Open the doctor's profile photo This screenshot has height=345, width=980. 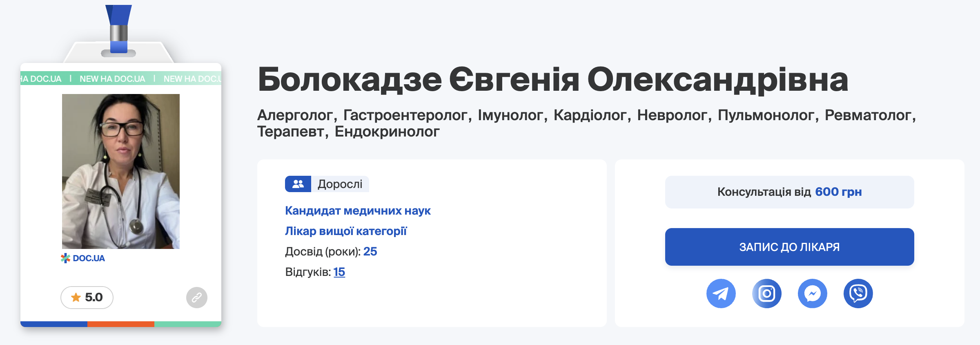tap(121, 171)
